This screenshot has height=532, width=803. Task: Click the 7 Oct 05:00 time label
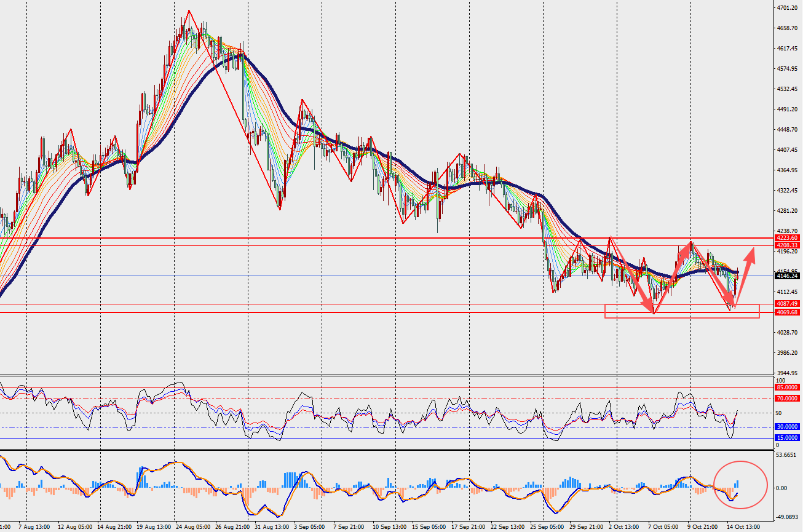pos(664,528)
